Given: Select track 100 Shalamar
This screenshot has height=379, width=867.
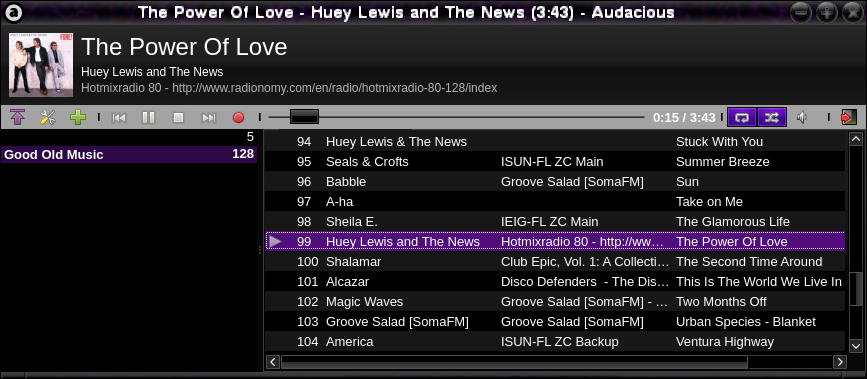Looking at the screenshot, I should [555, 261].
